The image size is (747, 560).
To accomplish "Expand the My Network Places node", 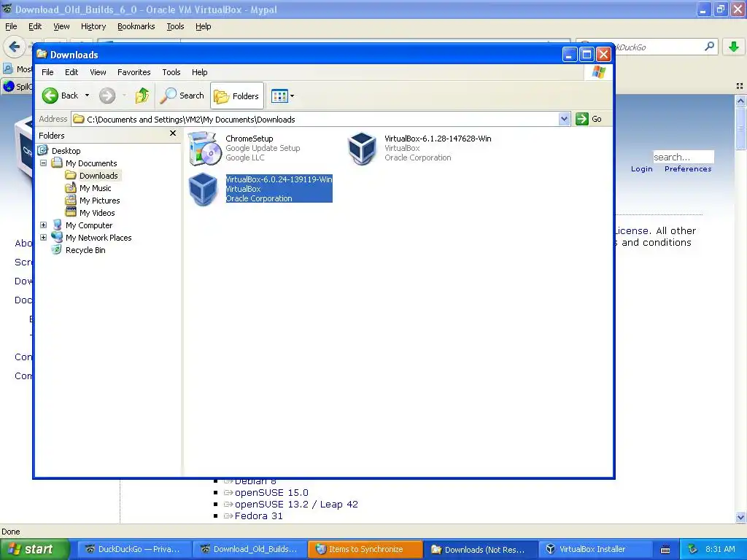I will pos(43,237).
